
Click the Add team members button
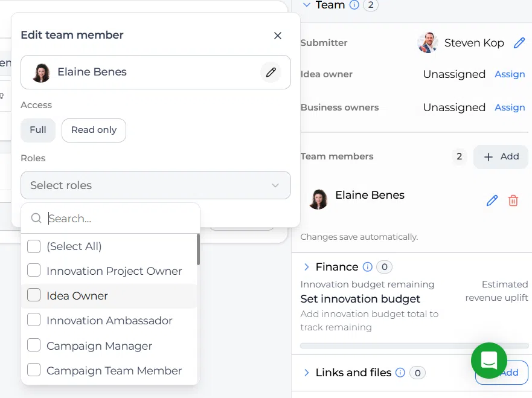pyautogui.click(x=501, y=157)
